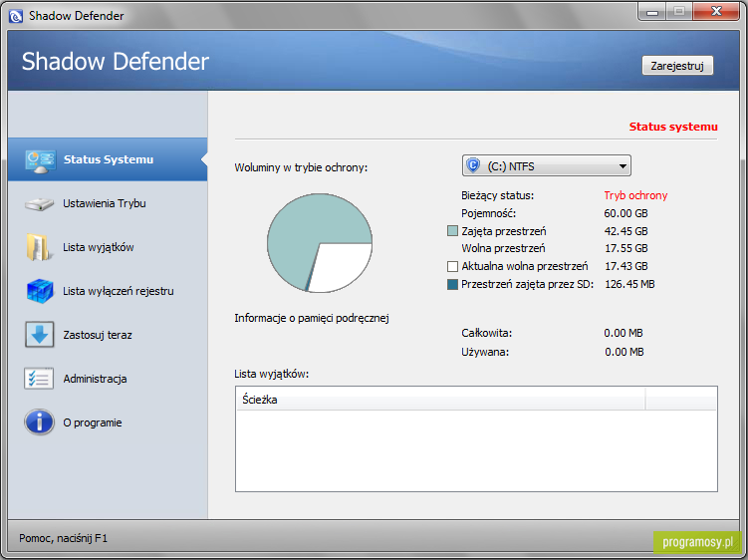Viewport: 748px width, 560px height.
Task: Click the Bieżący status label
Action: coord(498,195)
